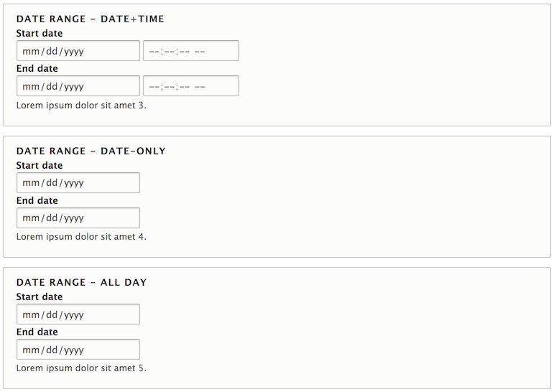Select month segment of Date-Only end date
This screenshot has height=392, width=556.
30,218
